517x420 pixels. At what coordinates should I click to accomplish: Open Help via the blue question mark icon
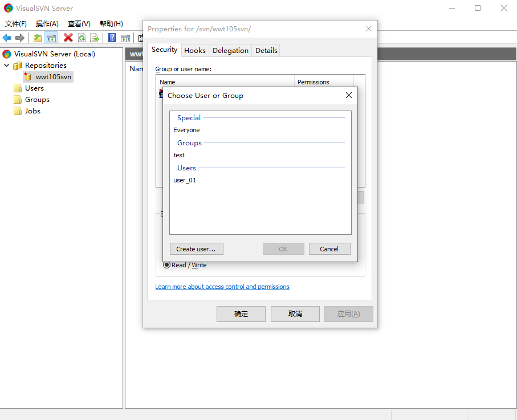click(112, 38)
